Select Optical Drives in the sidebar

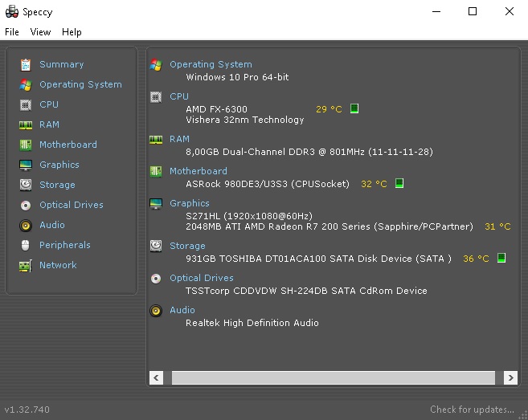(72, 205)
